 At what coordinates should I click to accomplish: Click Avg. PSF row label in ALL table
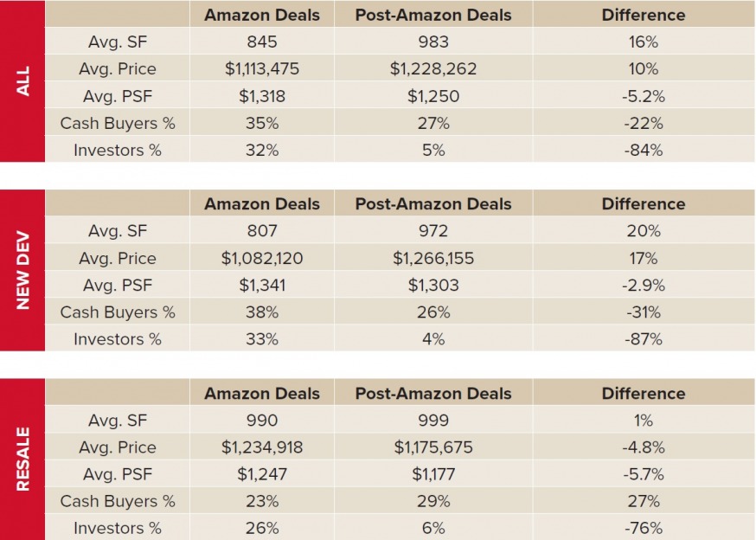pos(118,96)
